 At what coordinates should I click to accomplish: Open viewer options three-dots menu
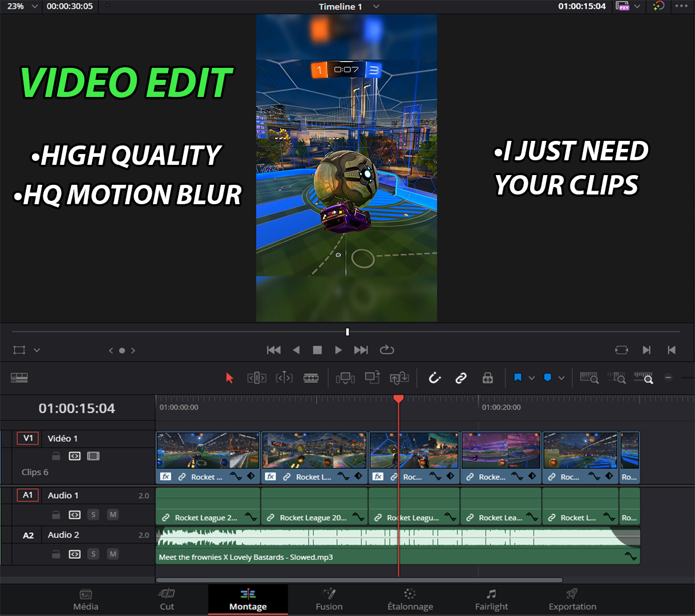(x=681, y=6)
